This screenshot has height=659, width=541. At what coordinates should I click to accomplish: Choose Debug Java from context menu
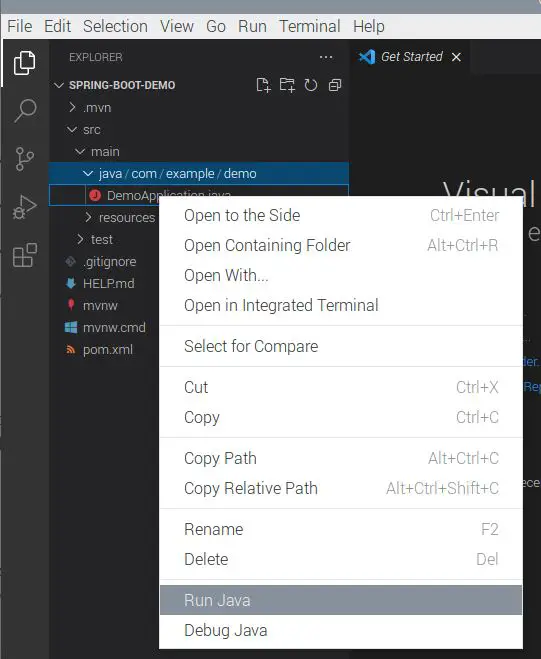(x=341, y=630)
